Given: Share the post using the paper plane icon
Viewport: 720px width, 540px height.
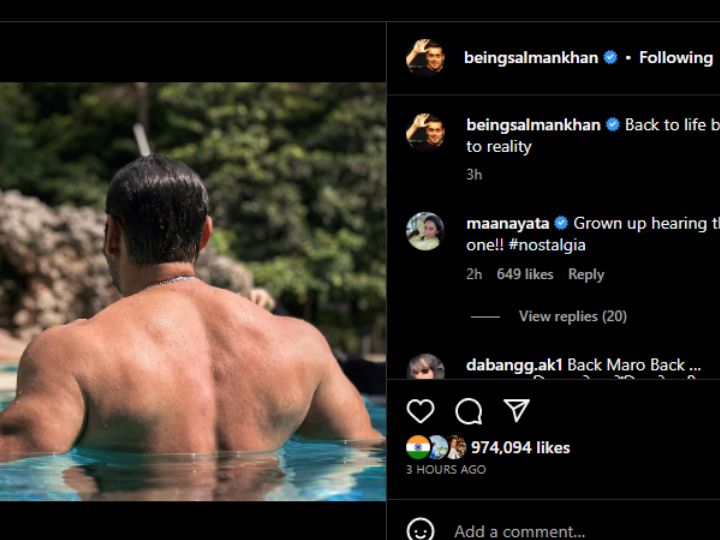Looking at the screenshot, I should click(x=516, y=411).
